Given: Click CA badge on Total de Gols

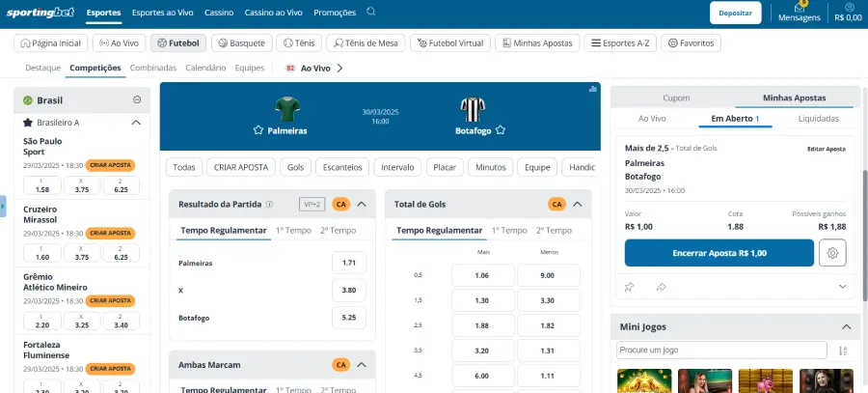Looking at the screenshot, I should tap(556, 204).
